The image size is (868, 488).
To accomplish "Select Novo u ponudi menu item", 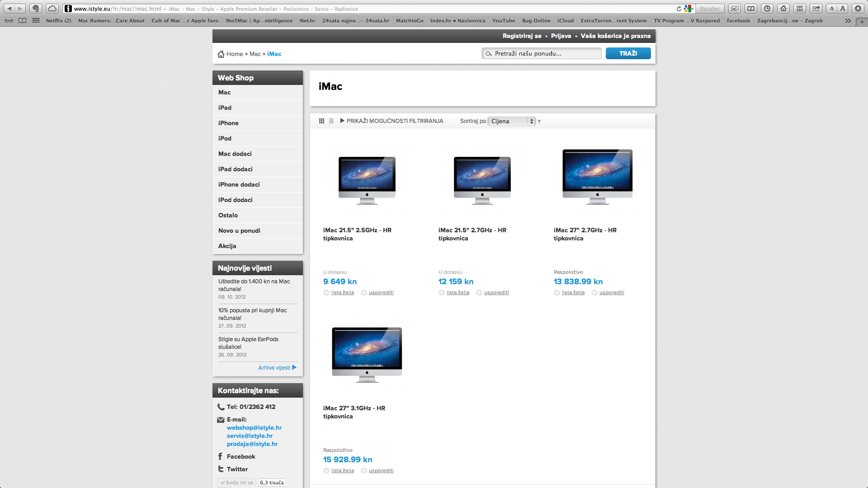I will coord(258,230).
